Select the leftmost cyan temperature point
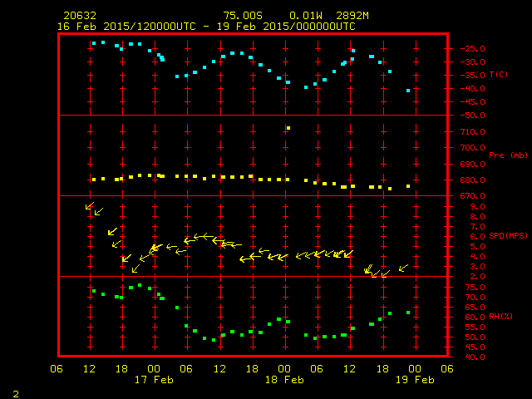This screenshot has width=532, height=399. (94, 43)
